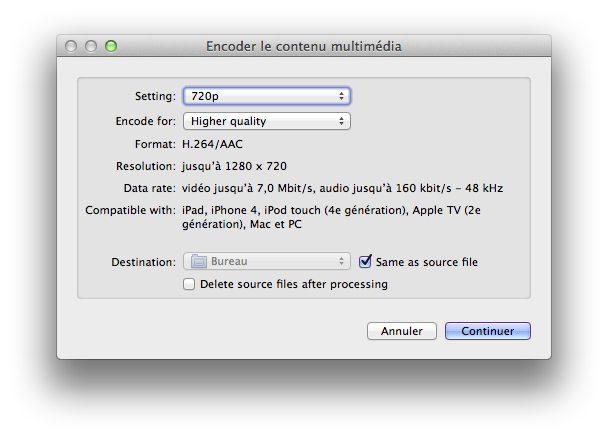Image resolution: width=608 pixels, height=438 pixels.
Task: Click the Bureau folder icon in Destination
Action: point(199,262)
